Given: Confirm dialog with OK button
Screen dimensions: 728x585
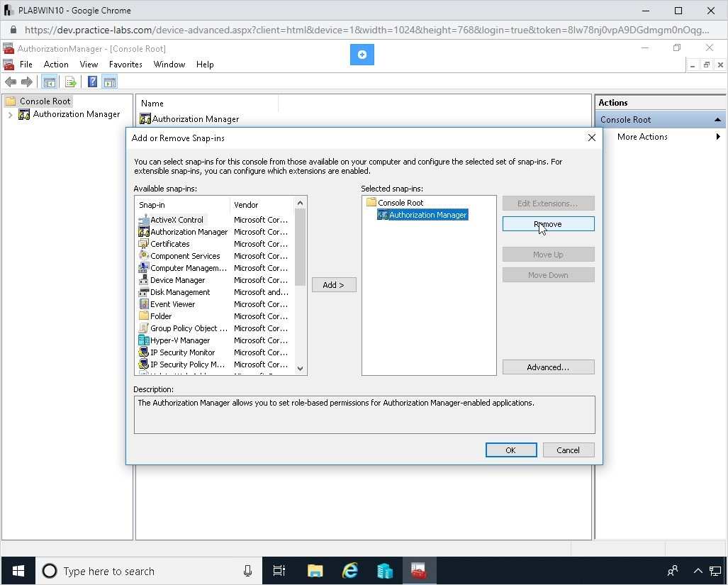Looking at the screenshot, I should coord(510,450).
